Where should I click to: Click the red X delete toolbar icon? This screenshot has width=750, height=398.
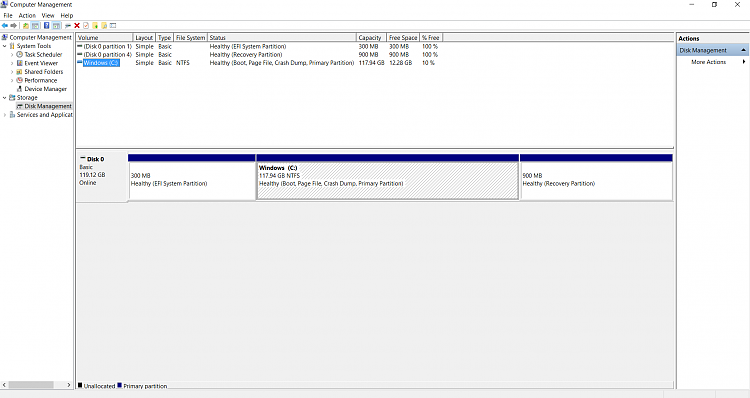coord(77,25)
